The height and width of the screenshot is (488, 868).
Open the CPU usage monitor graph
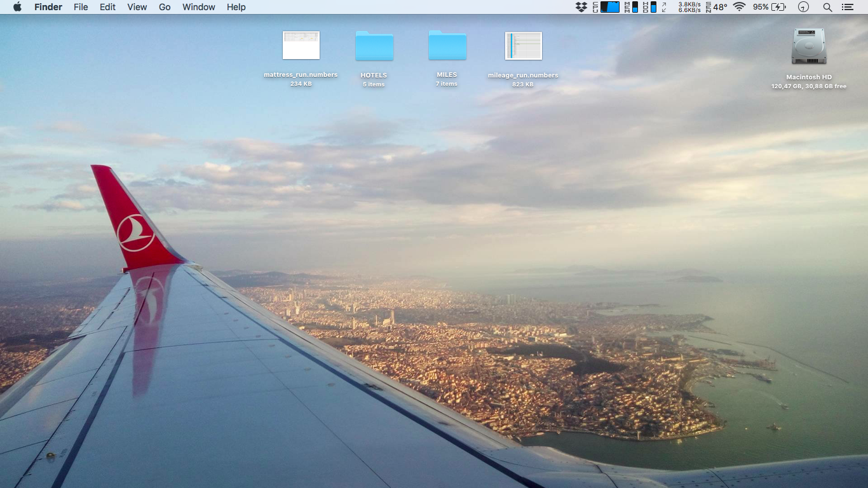point(609,7)
